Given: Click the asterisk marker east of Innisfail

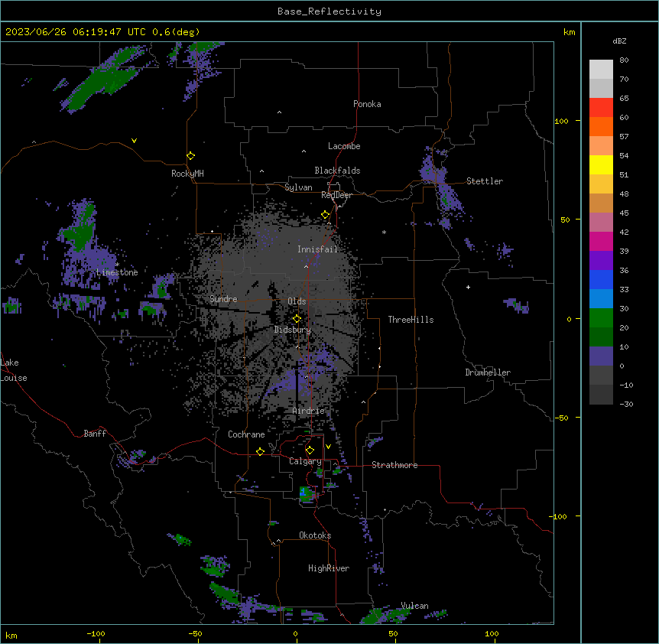Looking at the screenshot, I should pos(384,232).
